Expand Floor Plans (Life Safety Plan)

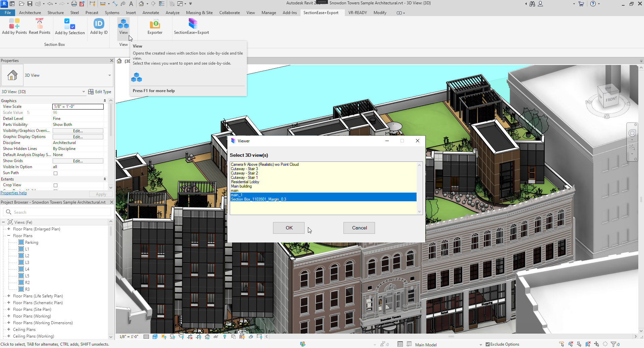point(9,296)
